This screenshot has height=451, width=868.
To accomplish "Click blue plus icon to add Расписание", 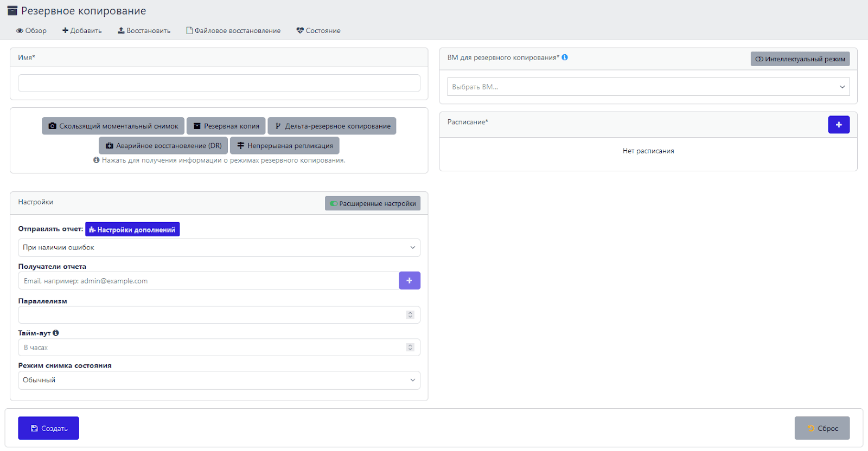I will [x=838, y=125].
